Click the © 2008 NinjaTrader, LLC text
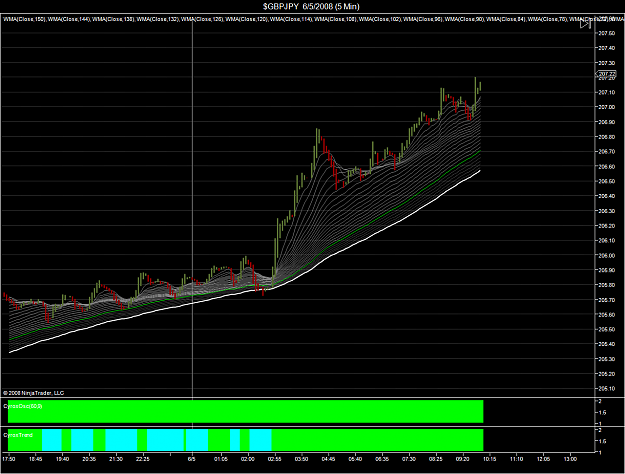Image resolution: width=625 pixels, height=474 pixels. 33,393
